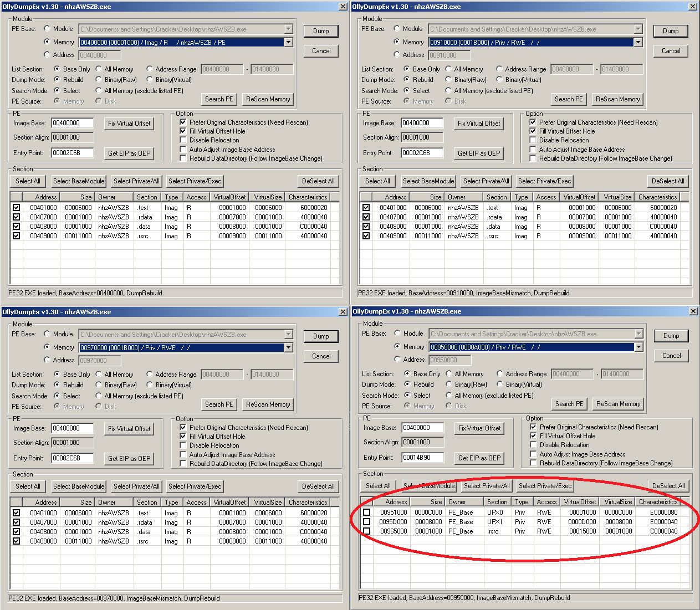Click DeSelect All in the 00400000 base window
Image resolution: width=700 pixels, height=610 pixels.
tap(318, 181)
